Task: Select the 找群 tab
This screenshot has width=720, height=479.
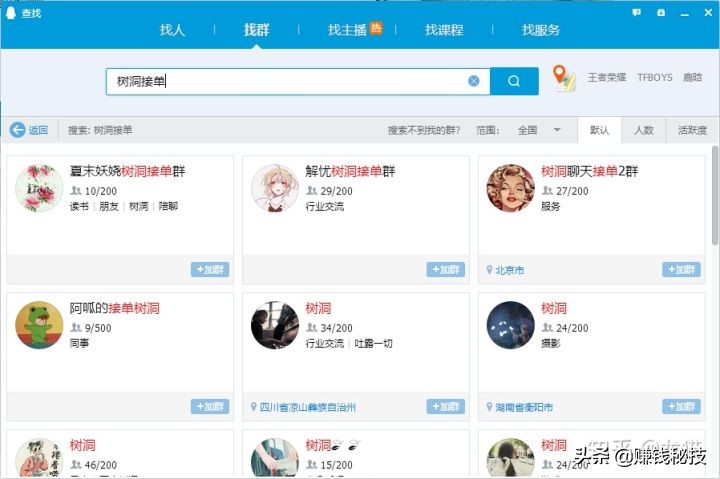Action: 256,30
